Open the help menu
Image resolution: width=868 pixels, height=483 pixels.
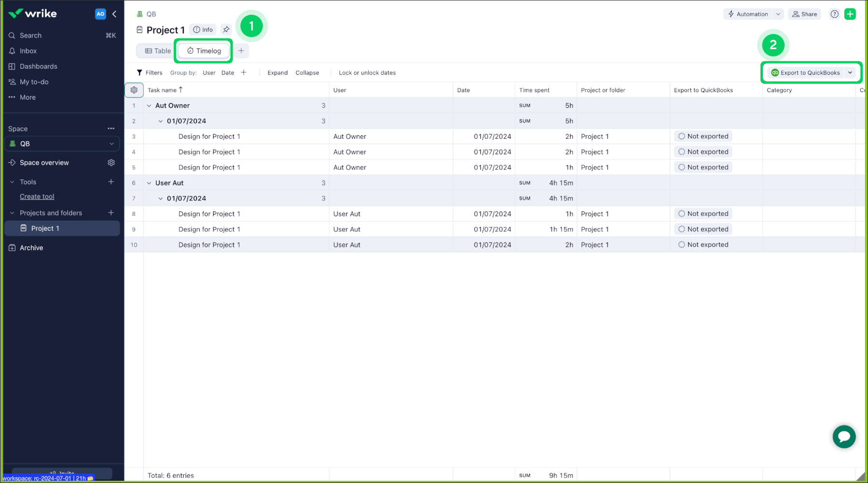coord(834,14)
